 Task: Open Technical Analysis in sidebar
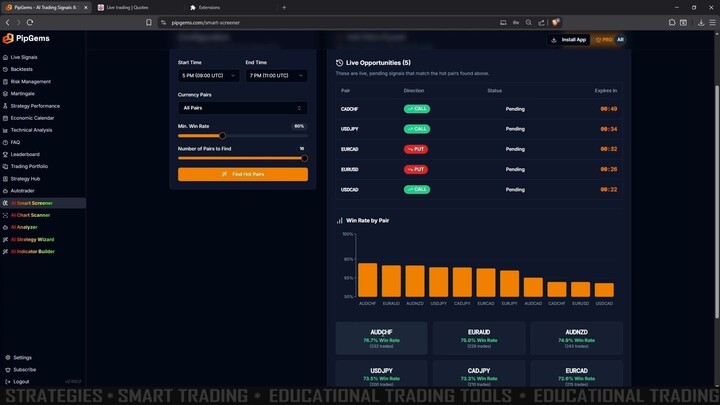pyautogui.click(x=31, y=130)
